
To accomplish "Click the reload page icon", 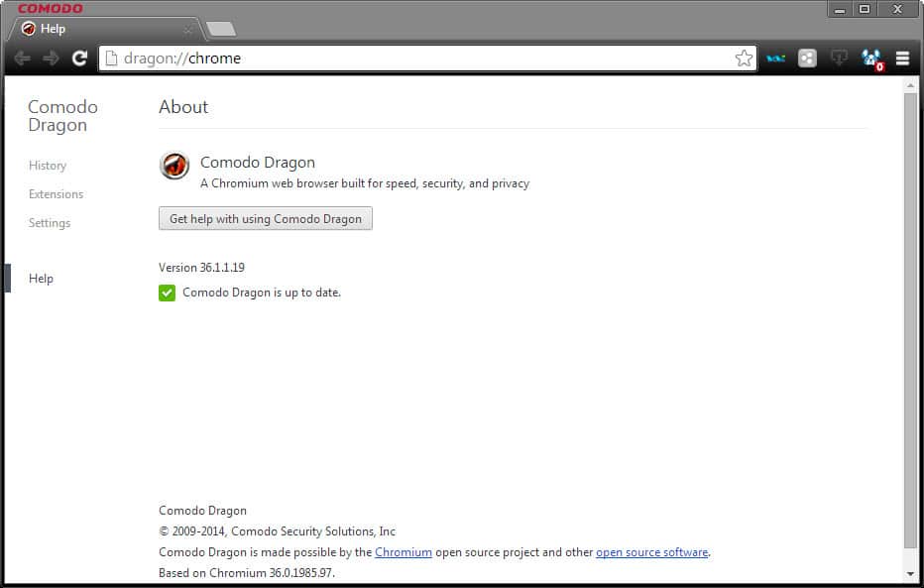I will pyautogui.click(x=79, y=59).
